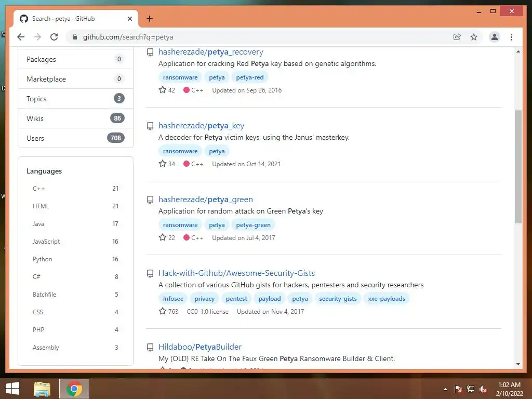The height and width of the screenshot is (399, 532).
Task: Open hasherezade/petya_green repository
Action: click(x=206, y=199)
